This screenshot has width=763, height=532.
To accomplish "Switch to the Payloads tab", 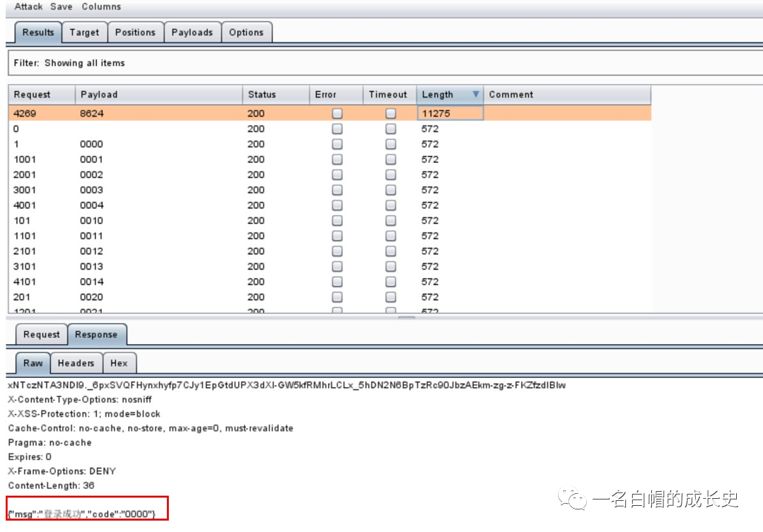I will (192, 32).
